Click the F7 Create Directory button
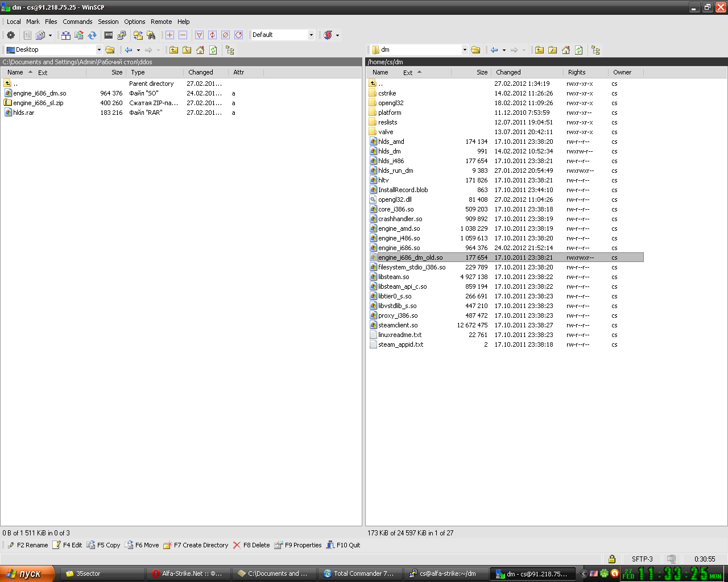This screenshot has width=728, height=582. (x=196, y=545)
